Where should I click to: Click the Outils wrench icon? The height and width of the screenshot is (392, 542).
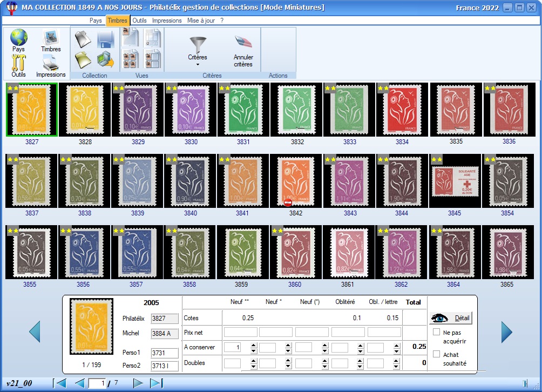(x=18, y=61)
